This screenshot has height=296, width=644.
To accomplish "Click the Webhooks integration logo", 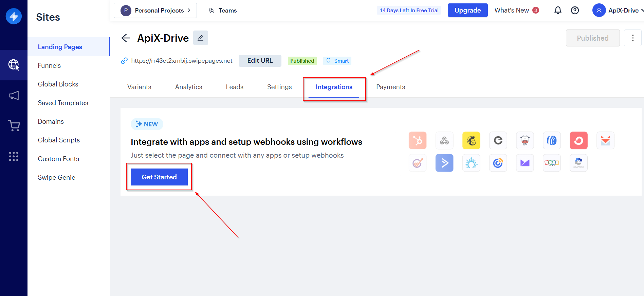I will tap(444, 140).
